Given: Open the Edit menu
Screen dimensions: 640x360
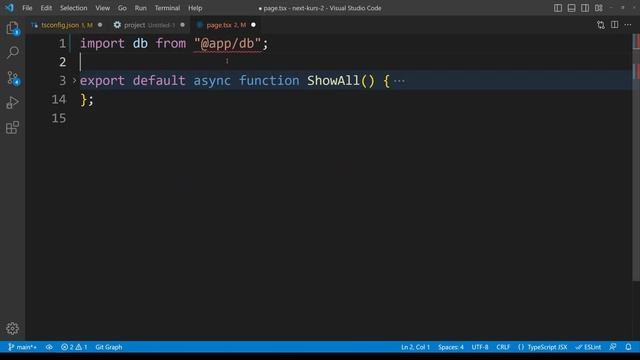Looking at the screenshot, I should coord(46,8).
